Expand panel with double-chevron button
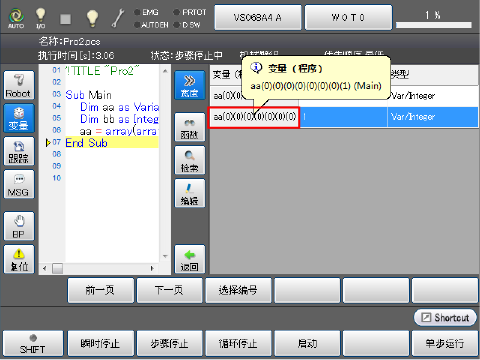Viewport: 480px width, 360px height. [190, 85]
